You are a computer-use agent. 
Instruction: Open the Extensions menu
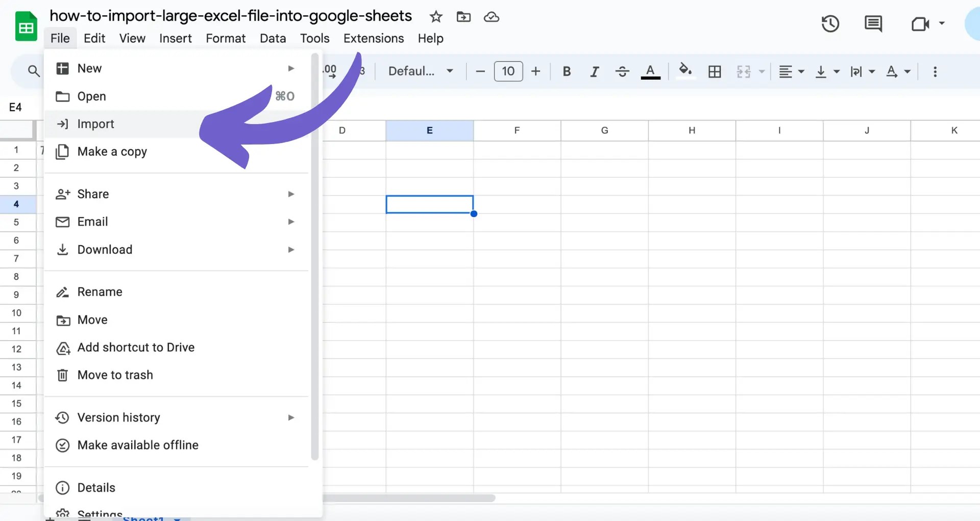pos(373,38)
